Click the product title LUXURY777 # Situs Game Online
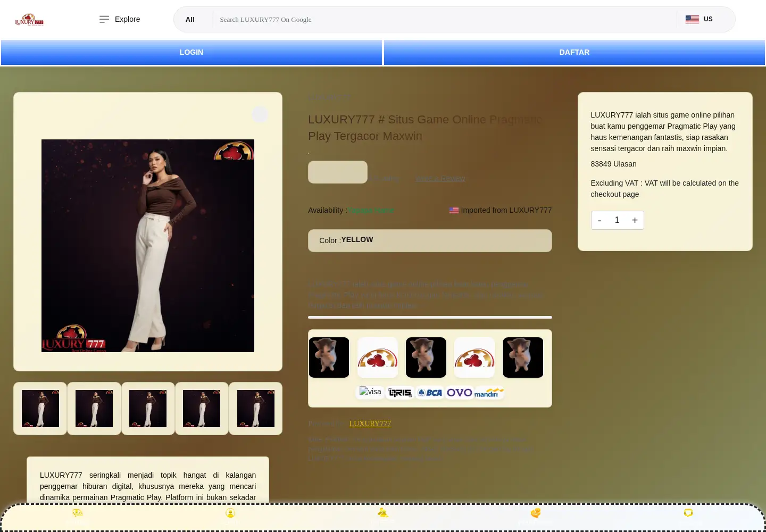Viewport: 766px width, 532px height. click(425, 128)
